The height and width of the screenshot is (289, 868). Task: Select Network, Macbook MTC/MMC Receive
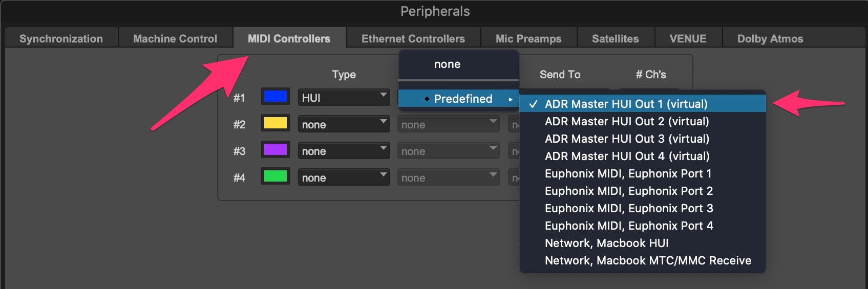pyautogui.click(x=643, y=260)
